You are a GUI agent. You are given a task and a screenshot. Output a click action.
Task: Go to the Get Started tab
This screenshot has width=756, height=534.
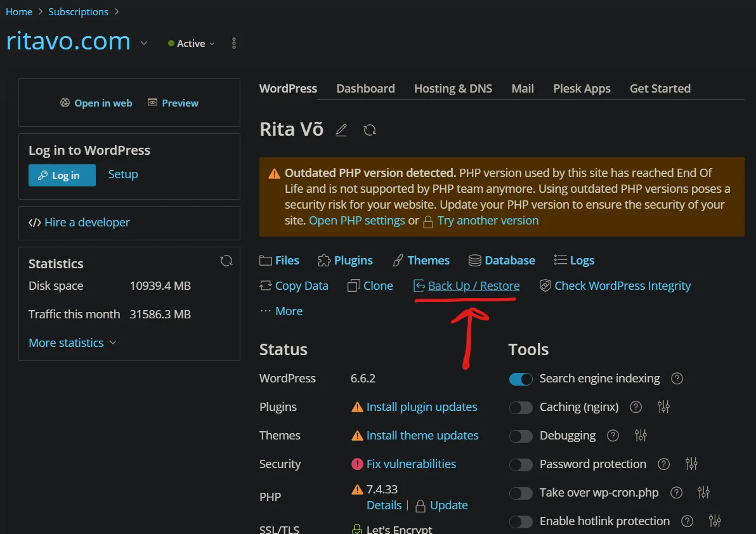click(x=660, y=89)
